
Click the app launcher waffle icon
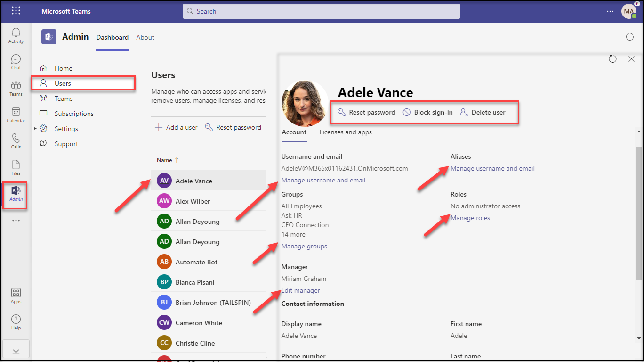[x=16, y=11]
